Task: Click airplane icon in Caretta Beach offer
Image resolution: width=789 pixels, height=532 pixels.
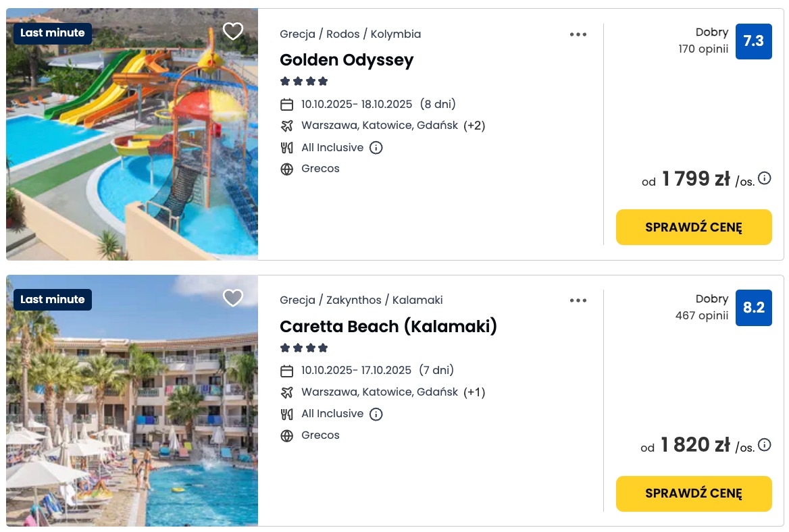Action: 286,392
